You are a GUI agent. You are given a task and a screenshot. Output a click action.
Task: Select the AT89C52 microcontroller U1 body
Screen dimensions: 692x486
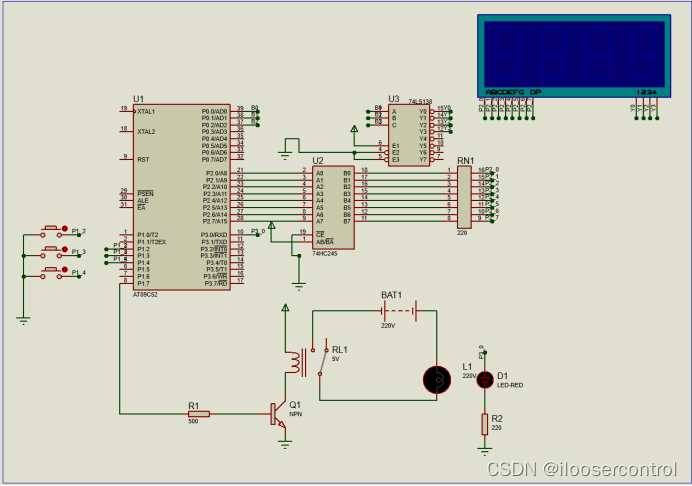tap(182, 197)
